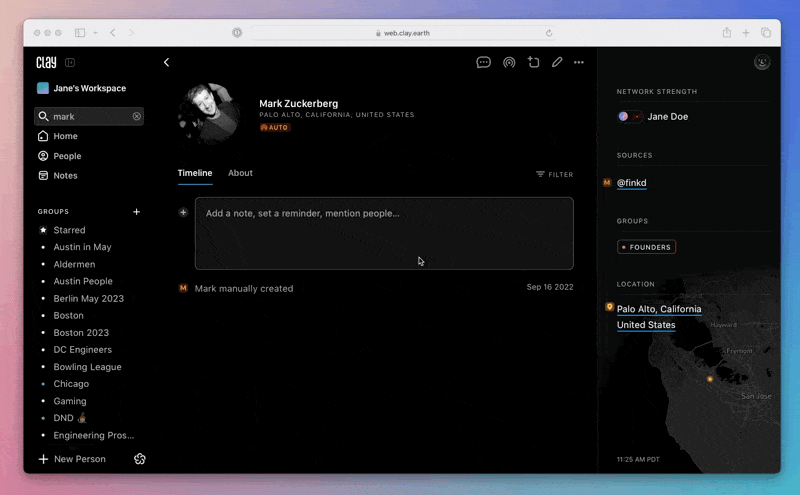Click the user avatar icon in top right
Screen dimensions: 800x495
click(x=762, y=62)
